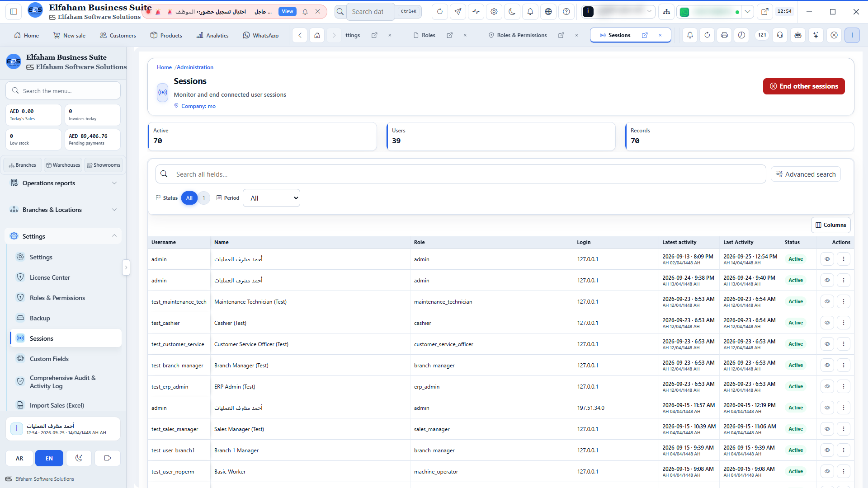View session for test_maintenance_tech row
868x488 pixels.
click(x=827, y=301)
